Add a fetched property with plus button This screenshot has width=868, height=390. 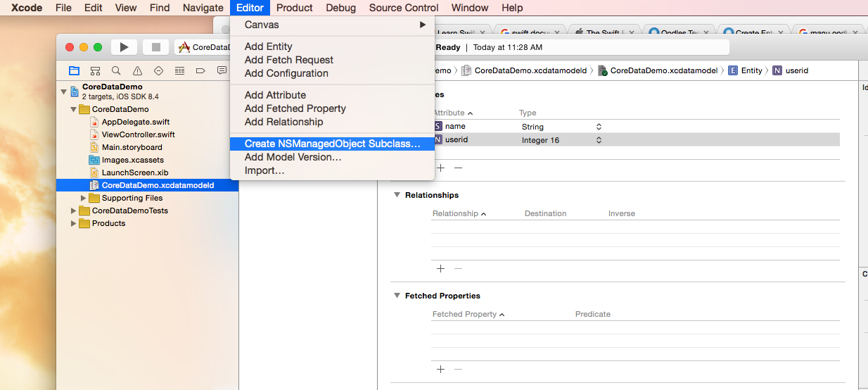441,369
